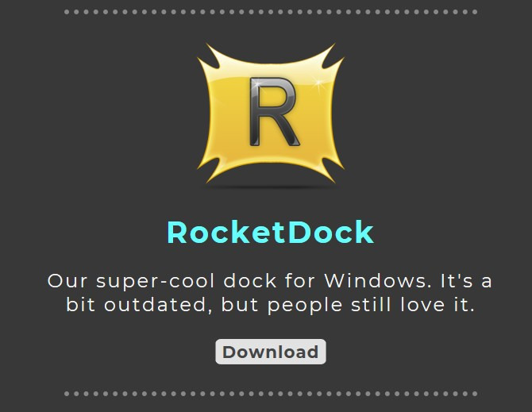
Task: Click the text "people still love it"
Action: [x=371, y=305]
